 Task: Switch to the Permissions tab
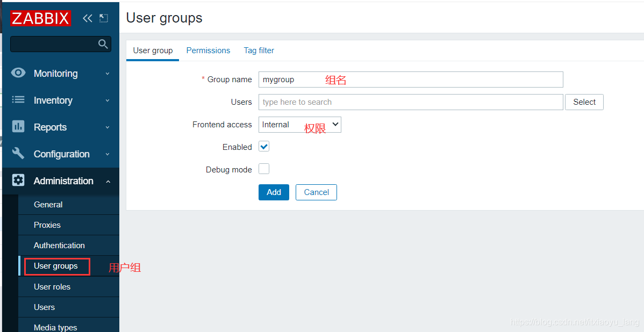[x=208, y=50]
